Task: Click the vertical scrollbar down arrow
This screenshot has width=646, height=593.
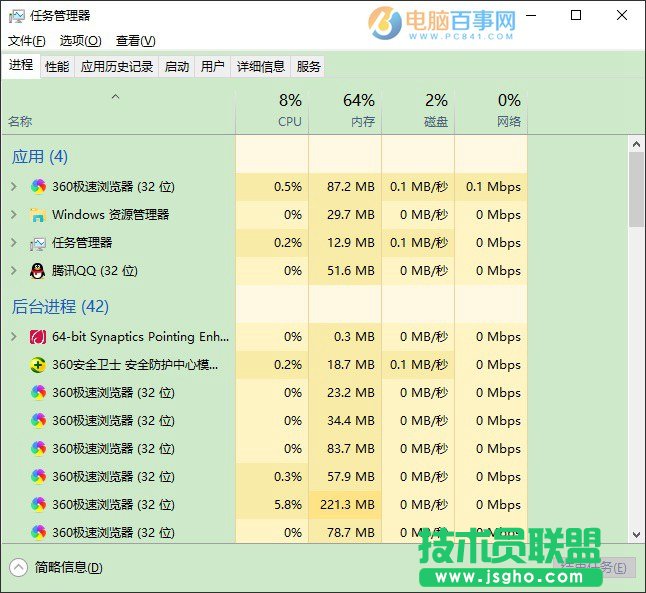Action: pos(636,535)
